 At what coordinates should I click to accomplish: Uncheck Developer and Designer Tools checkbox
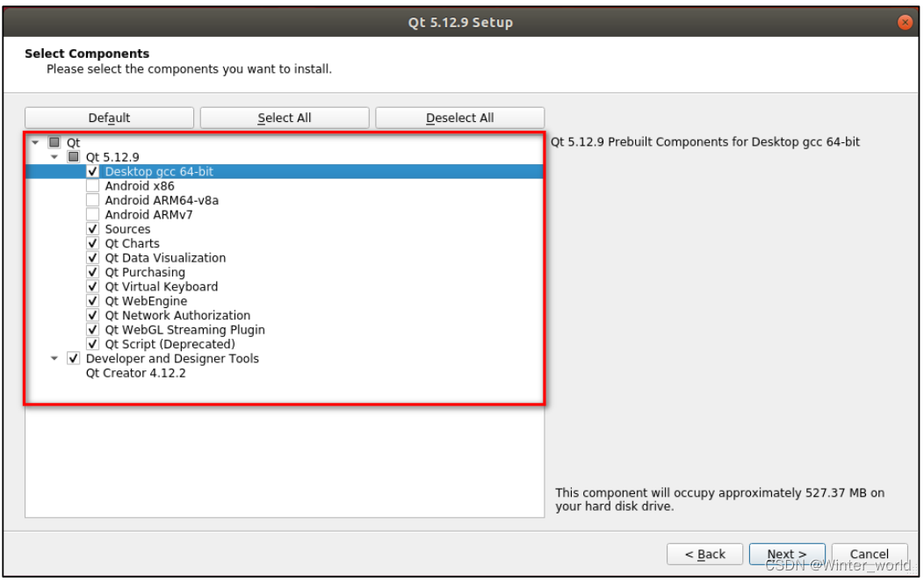[x=73, y=358]
